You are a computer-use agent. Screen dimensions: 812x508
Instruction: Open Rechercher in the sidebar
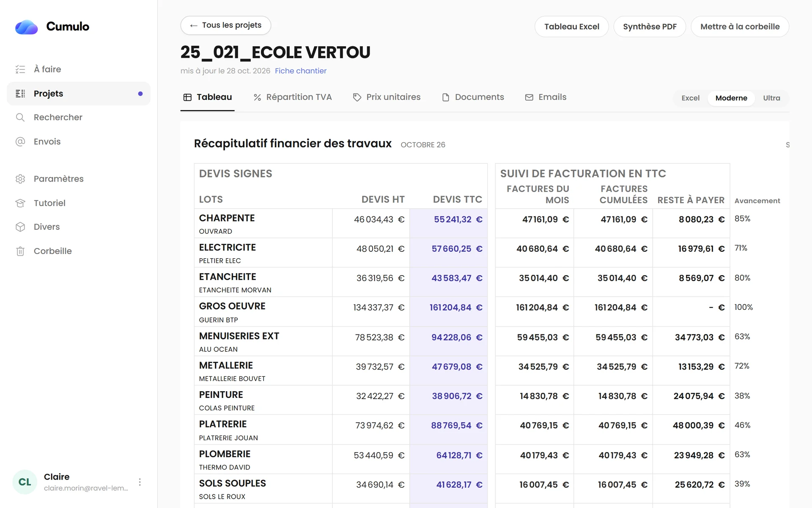pyautogui.click(x=79, y=117)
